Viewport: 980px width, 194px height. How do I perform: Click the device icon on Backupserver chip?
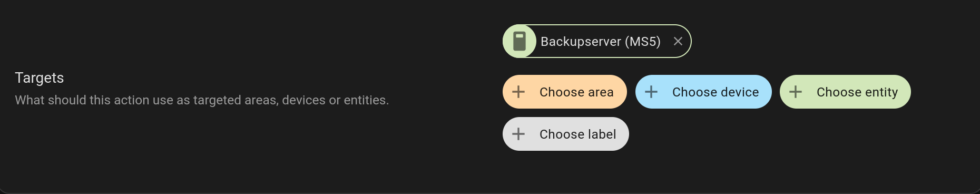[x=520, y=41]
